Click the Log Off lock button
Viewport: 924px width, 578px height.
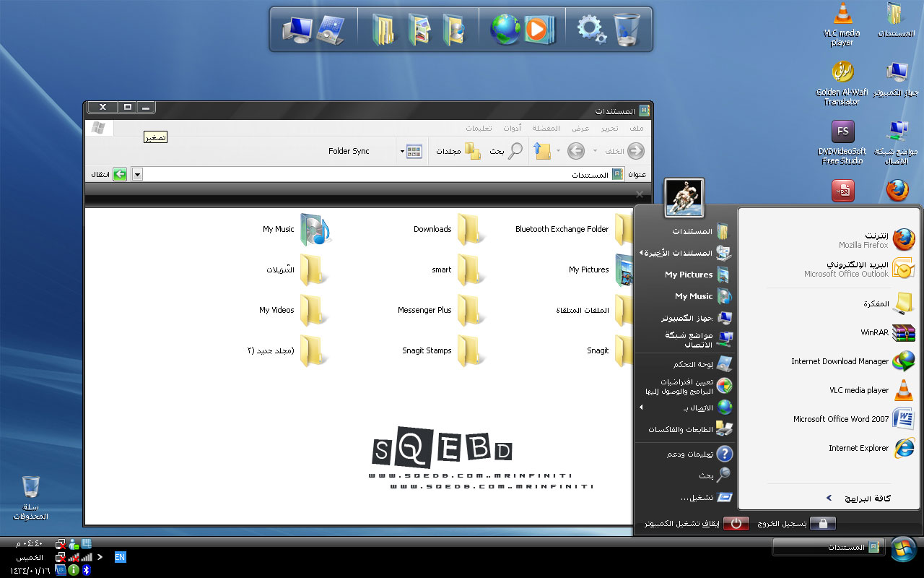(x=822, y=524)
